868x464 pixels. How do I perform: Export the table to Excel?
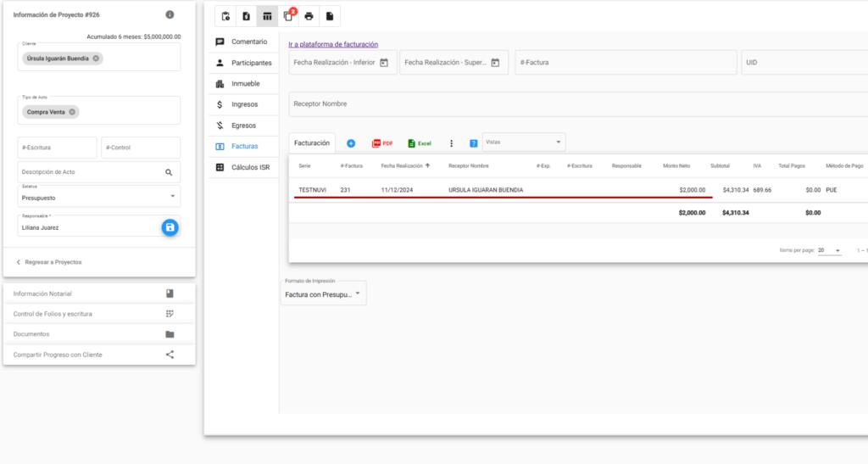coord(420,143)
